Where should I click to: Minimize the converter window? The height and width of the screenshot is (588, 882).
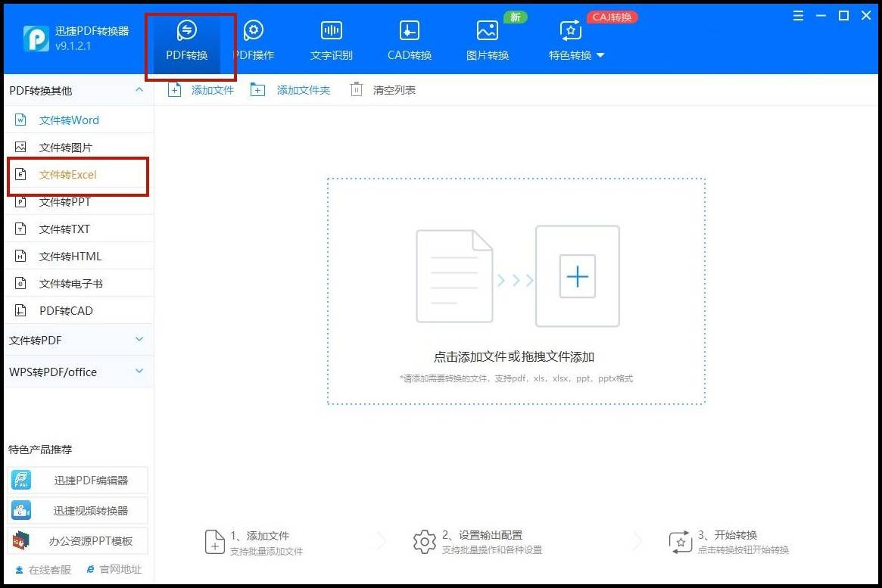(x=821, y=16)
